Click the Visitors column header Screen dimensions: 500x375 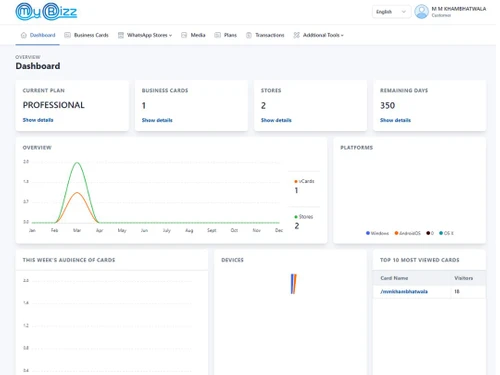pyautogui.click(x=463, y=278)
